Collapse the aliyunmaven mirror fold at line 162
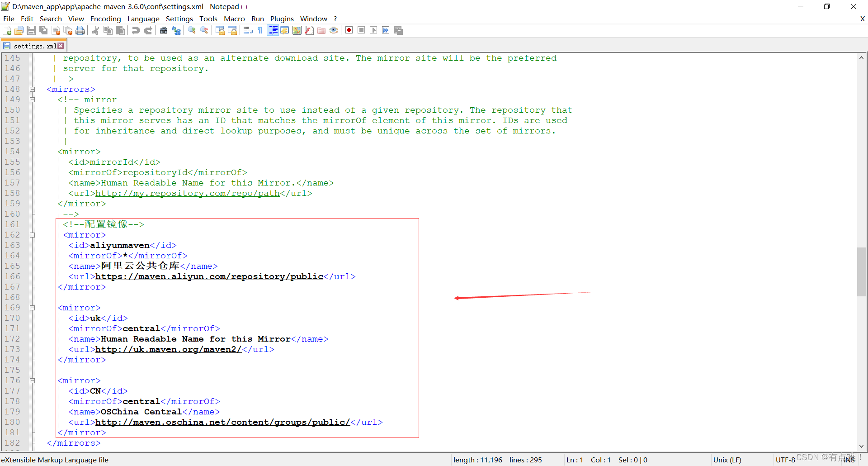 pos(33,235)
